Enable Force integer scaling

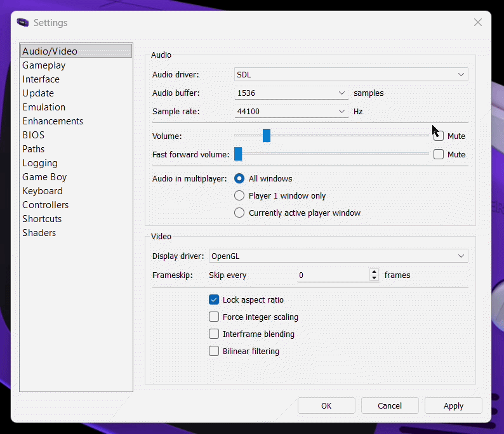click(214, 317)
